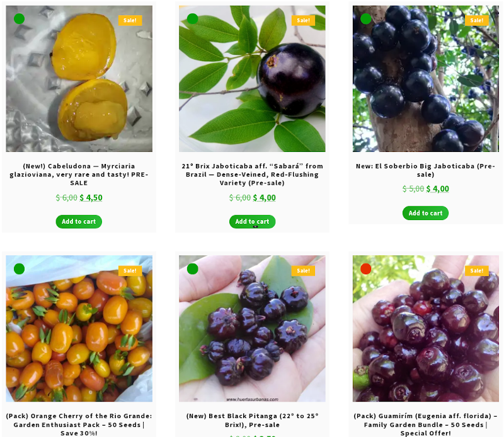The height and width of the screenshot is (437, 504).
Task: Click green stock dot on Cabeludona image
Action: [x=20, y=19]
